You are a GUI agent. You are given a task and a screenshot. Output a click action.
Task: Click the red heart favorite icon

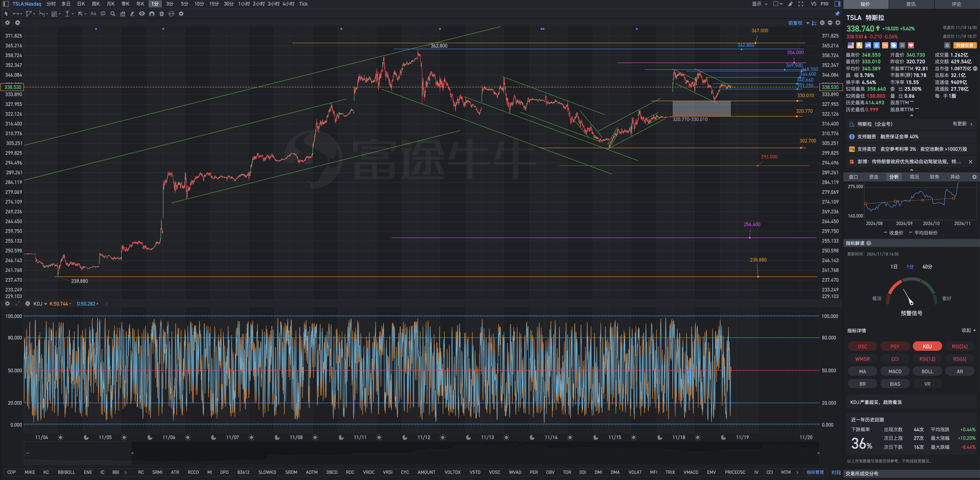pos(911,45)
